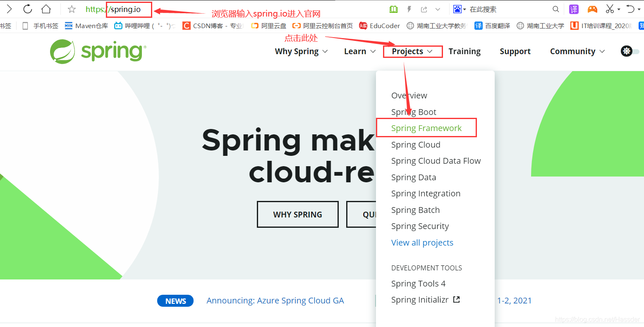
Task: Click the scissors screenshot tool icon
Action: [610, 9]
